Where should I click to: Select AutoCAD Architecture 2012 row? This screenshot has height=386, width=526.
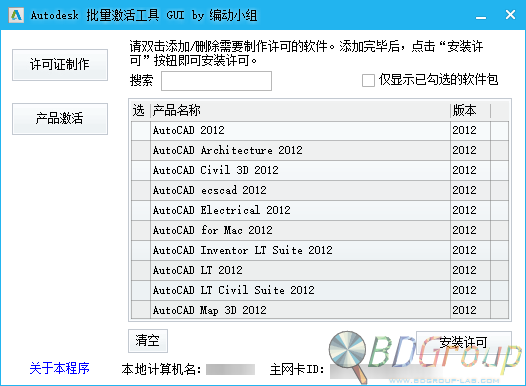point(320,150)
